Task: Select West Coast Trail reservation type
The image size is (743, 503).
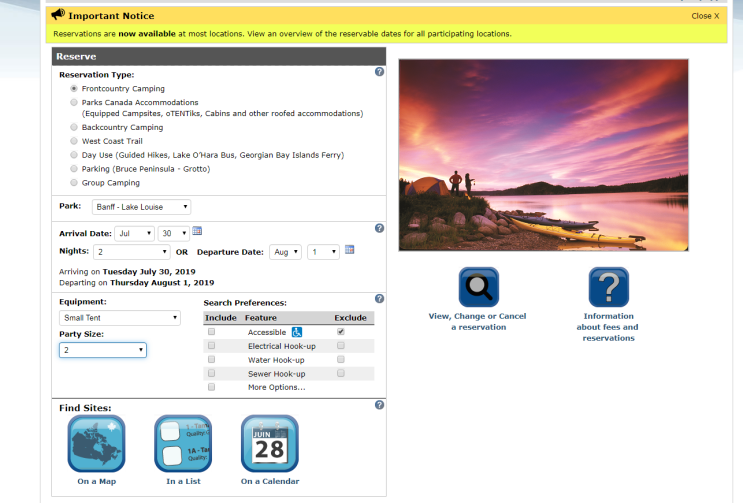Action: 73,141
